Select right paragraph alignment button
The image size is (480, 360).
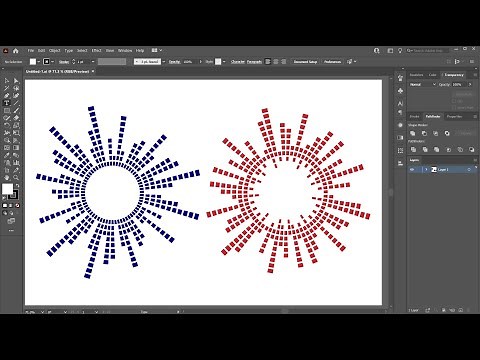pyautogui.click(x=284, y=62)
